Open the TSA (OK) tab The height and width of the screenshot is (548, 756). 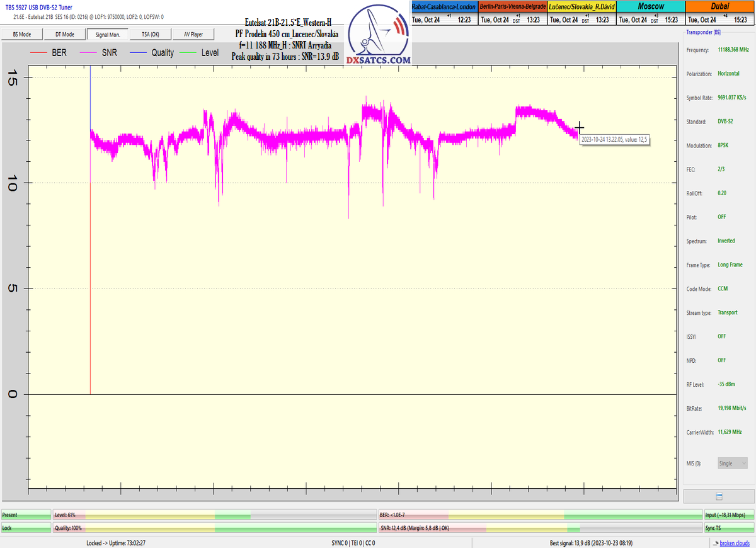[x=150, y=35]
